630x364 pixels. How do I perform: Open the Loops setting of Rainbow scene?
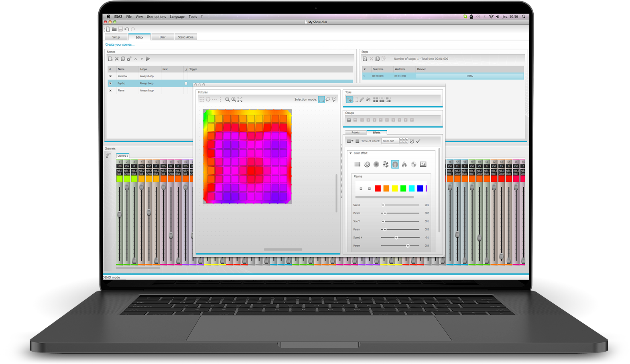147,76
